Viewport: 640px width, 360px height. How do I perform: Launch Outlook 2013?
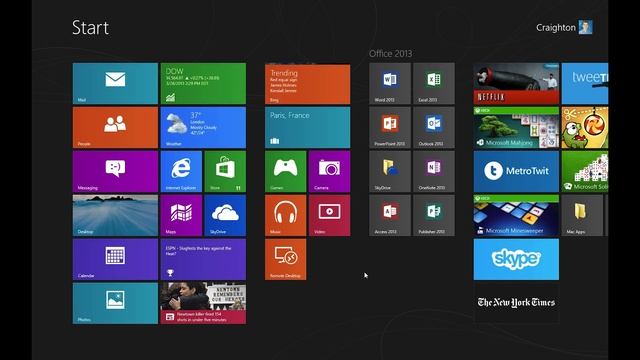[434, 127]
